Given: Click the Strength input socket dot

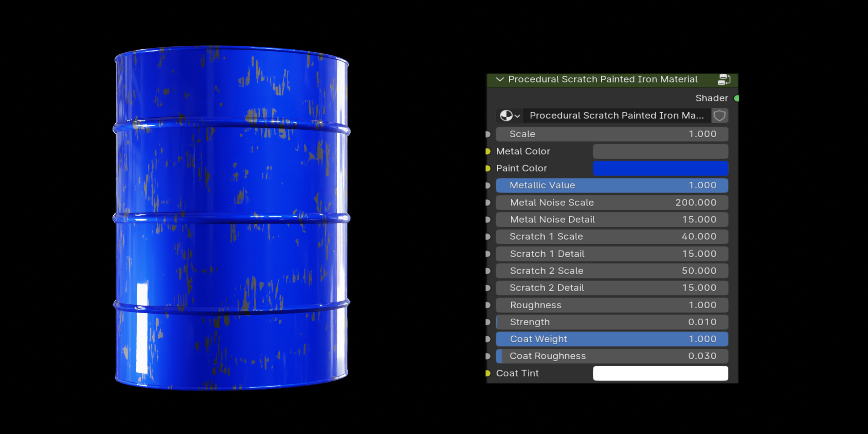Looking at the screenshot, I should (488, 322).
